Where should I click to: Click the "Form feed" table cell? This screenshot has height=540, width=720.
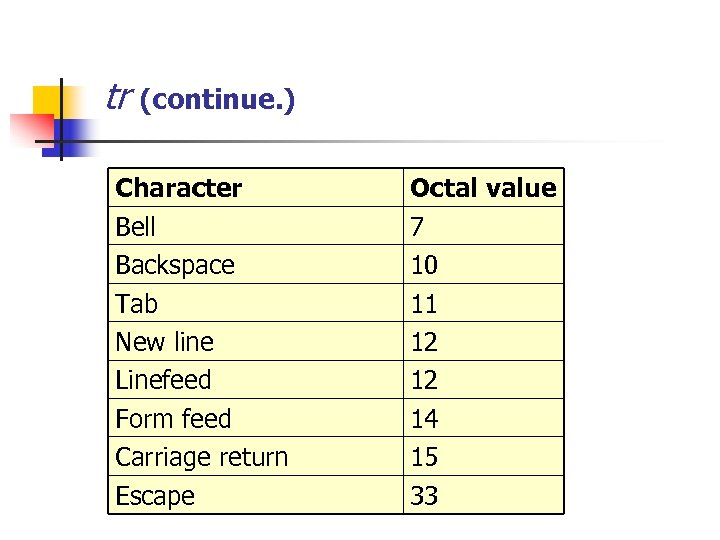point(173,418)
